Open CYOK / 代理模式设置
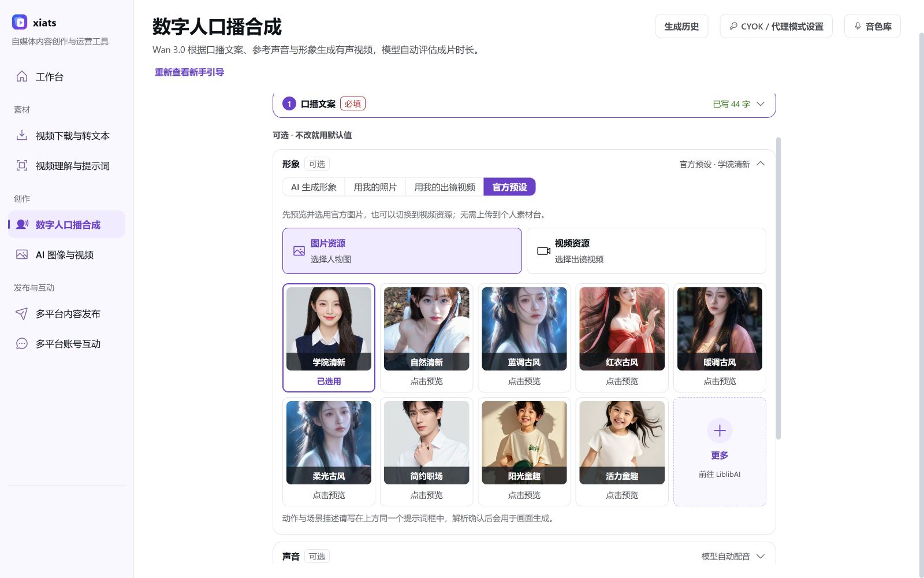This screenshot has width=924, height=578. tap(776, 26)
